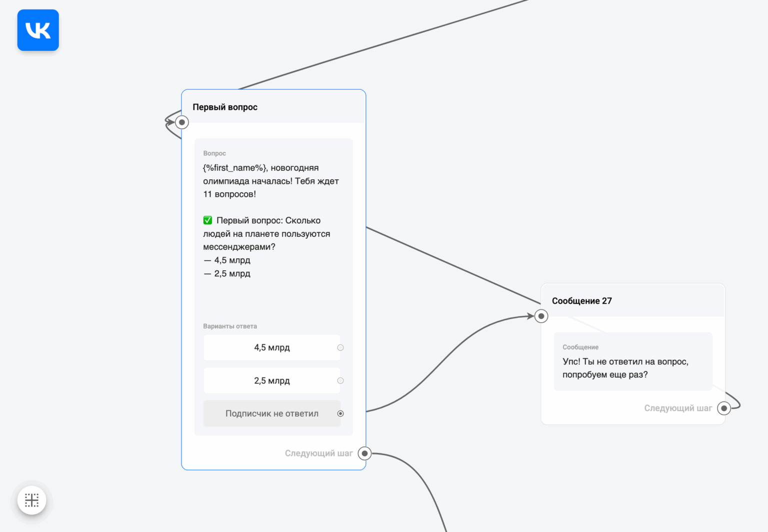Click the 2,5 млрд answer option
Viewport: 768px width, 532px height.
(x=271, y=381)
